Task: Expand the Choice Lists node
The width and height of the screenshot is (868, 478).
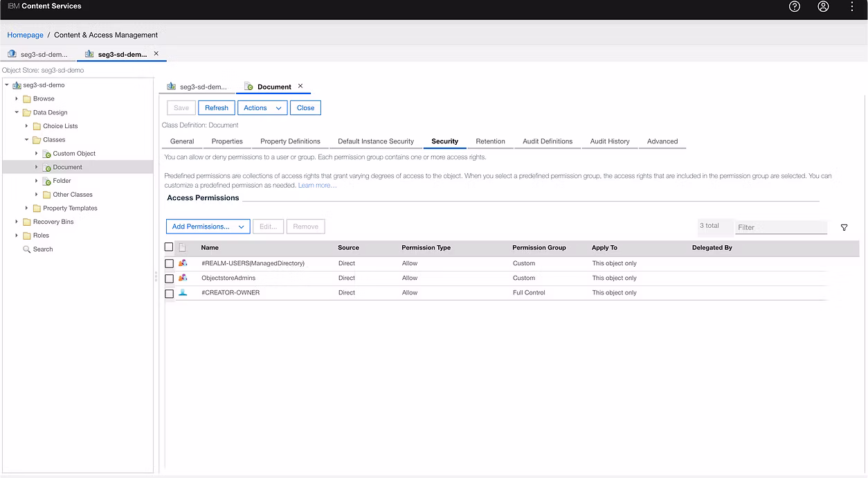Action: point(27,126)
